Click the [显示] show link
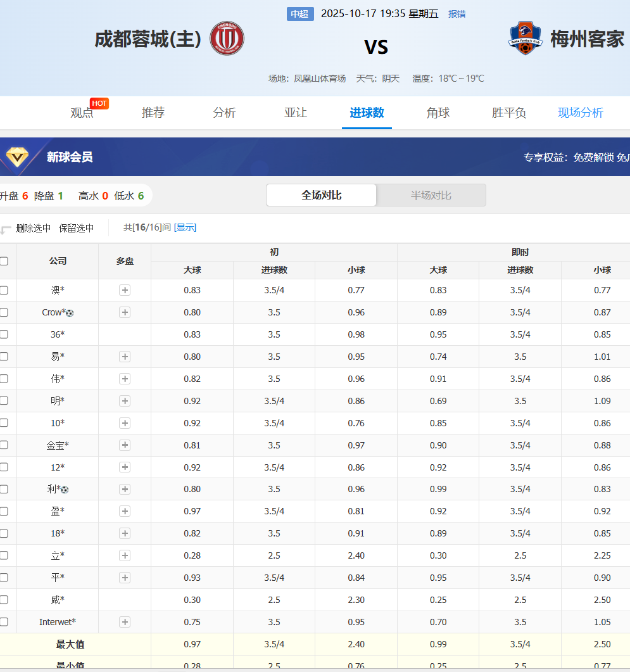This screenshot has width=630, height=672. (x=185, y=227)
